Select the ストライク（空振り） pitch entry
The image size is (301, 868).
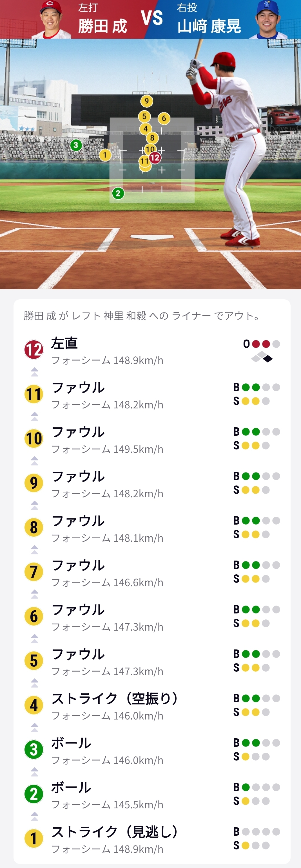(115, 699)
